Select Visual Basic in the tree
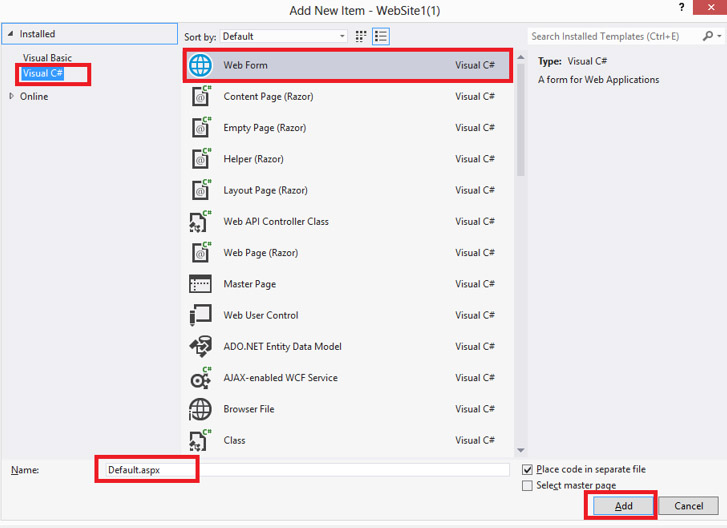The height and width of the screenshot is (528, 727). coord(47,58)
